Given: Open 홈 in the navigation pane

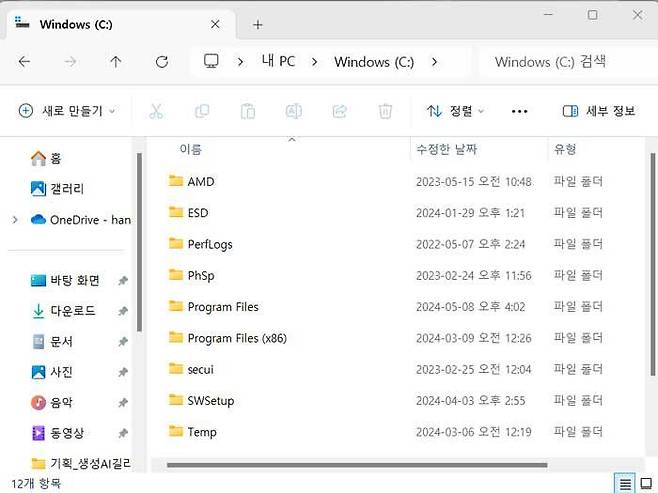Looking at the screenshot, I should click(x=46, y=158).
